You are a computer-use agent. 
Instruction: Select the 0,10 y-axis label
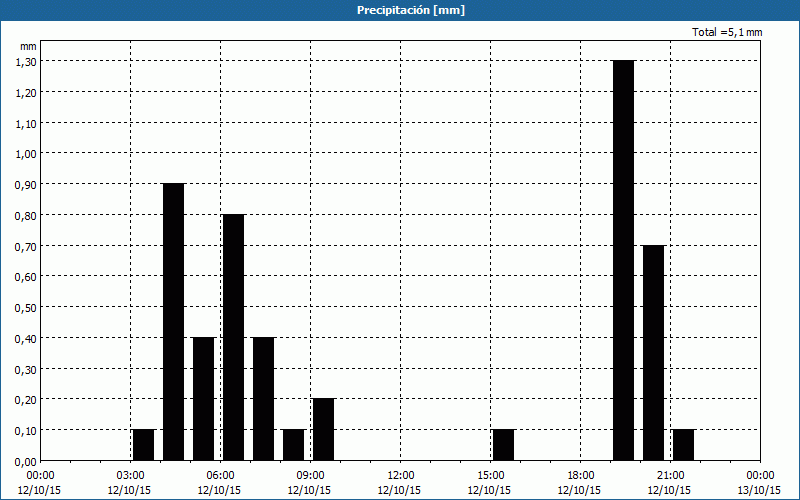point(26,431)
